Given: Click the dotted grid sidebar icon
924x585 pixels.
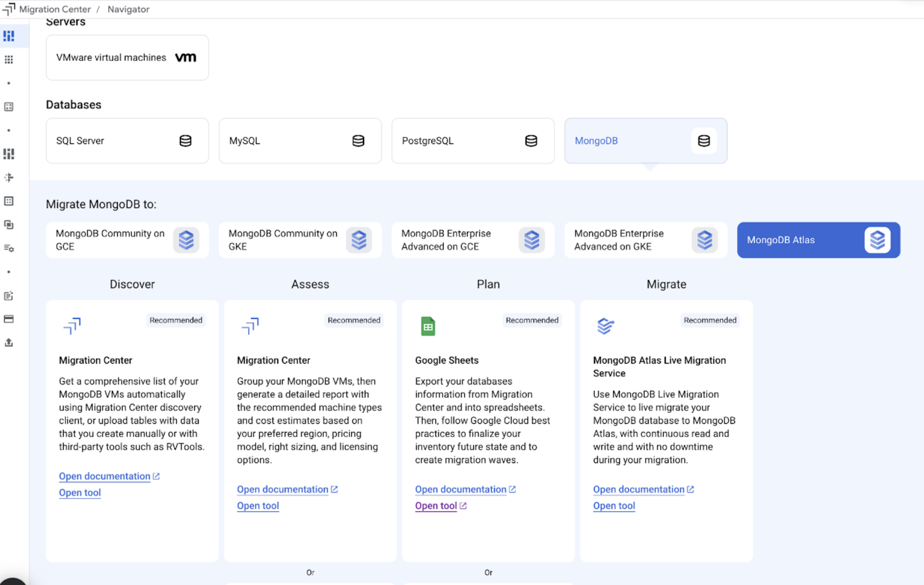Looking at the screenshot, I should [8, 59].
